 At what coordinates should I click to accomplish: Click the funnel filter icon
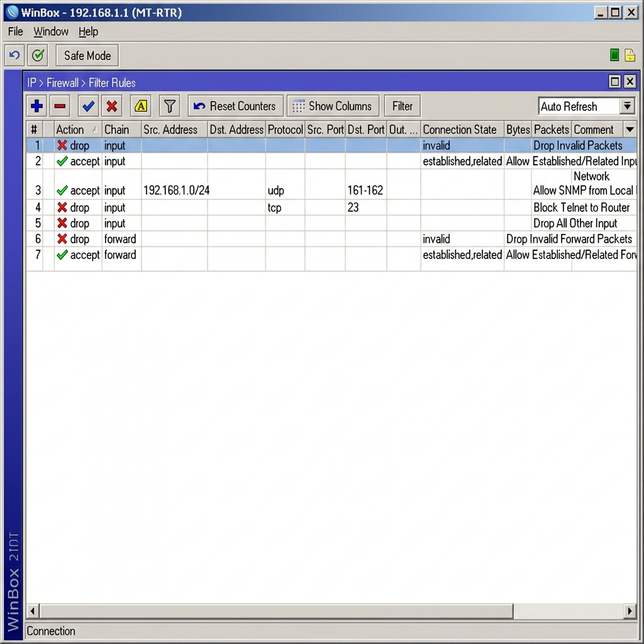pos(170,106)
